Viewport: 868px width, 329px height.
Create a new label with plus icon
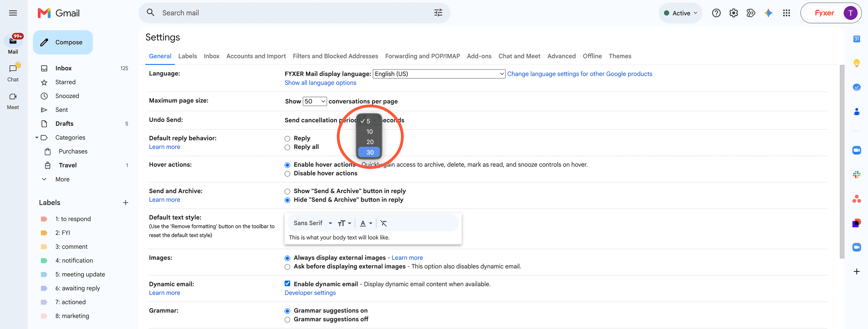(125, 203)
